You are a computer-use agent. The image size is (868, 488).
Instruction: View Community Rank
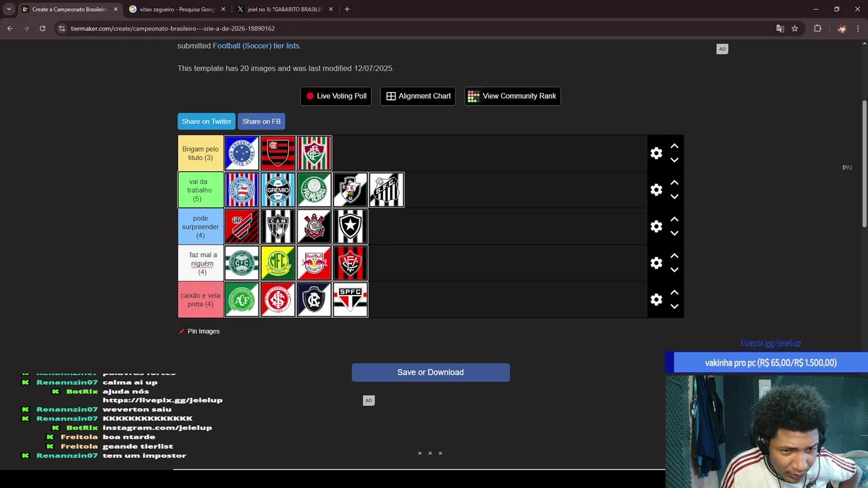(512, 96)
